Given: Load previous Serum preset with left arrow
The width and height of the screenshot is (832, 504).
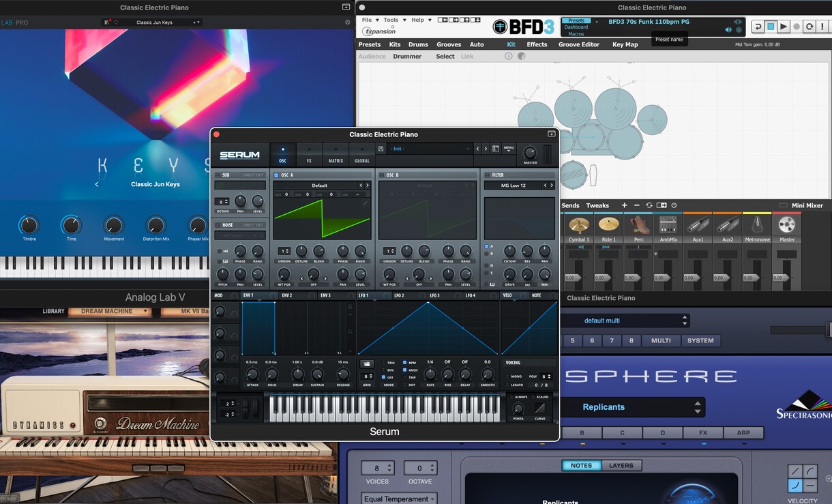Looking at the screenshot, I should tap(477, 149).
